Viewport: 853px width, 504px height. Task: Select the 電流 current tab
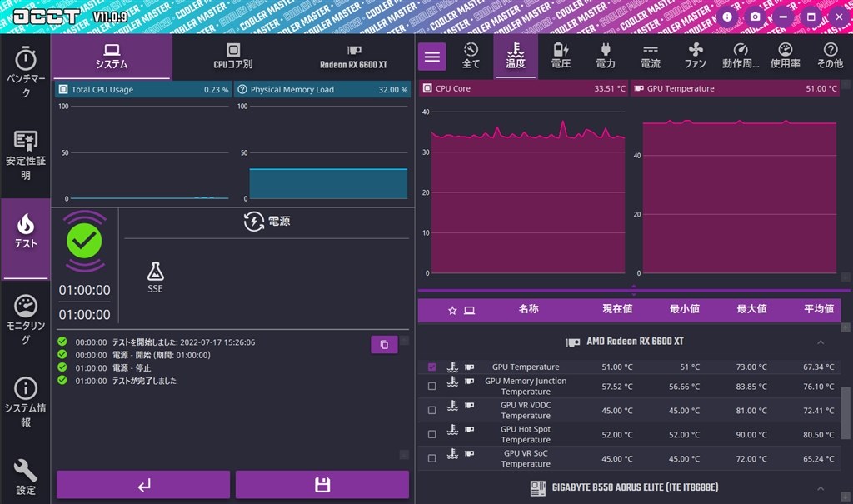(x=651, y=56)
